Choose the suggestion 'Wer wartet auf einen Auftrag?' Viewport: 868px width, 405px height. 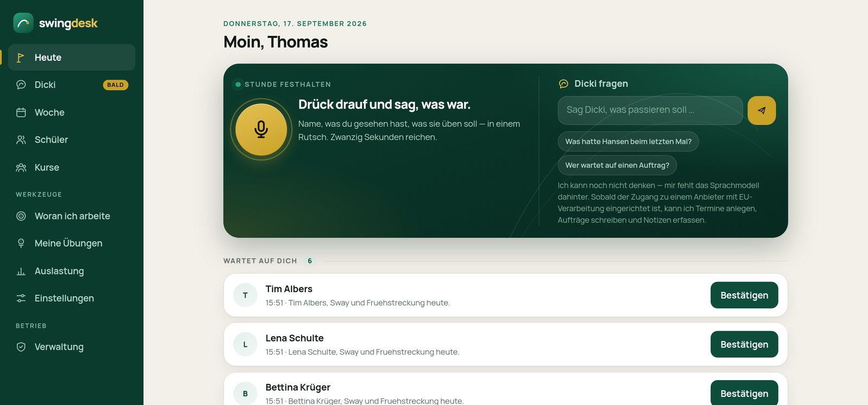(x=617, y=165)
